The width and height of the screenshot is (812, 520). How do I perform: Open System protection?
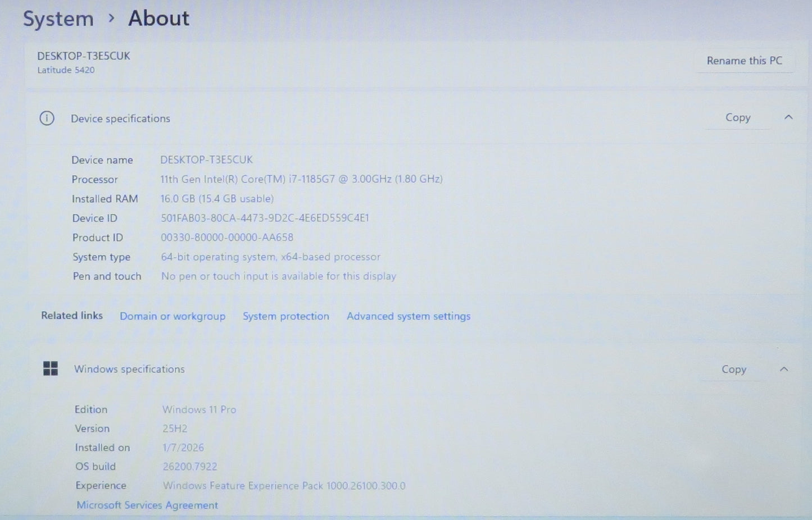click(286, 316)
